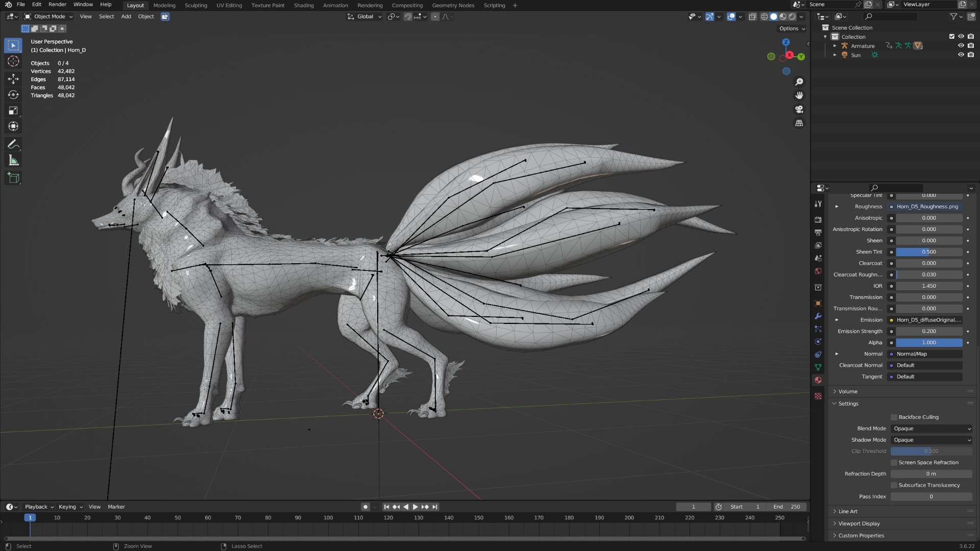Switch to the Sculpting workspace tab
The width and height of the screenshot is (980, 551).
(196, 5)
